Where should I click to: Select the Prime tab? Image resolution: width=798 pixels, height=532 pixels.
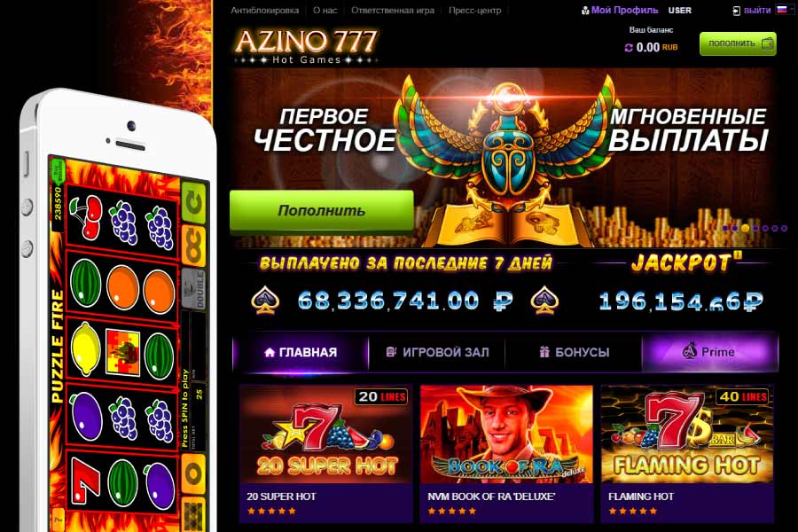[710, 352]
